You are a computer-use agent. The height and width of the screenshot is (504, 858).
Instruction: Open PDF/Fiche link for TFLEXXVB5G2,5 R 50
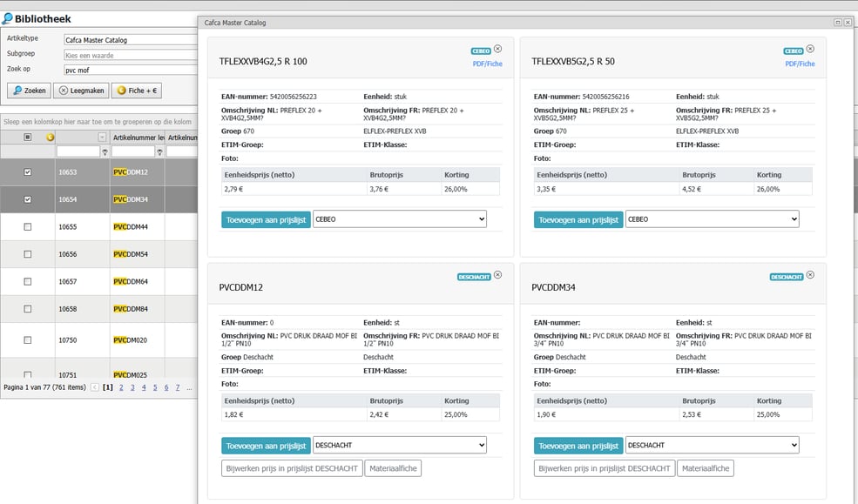pos(800,64)
